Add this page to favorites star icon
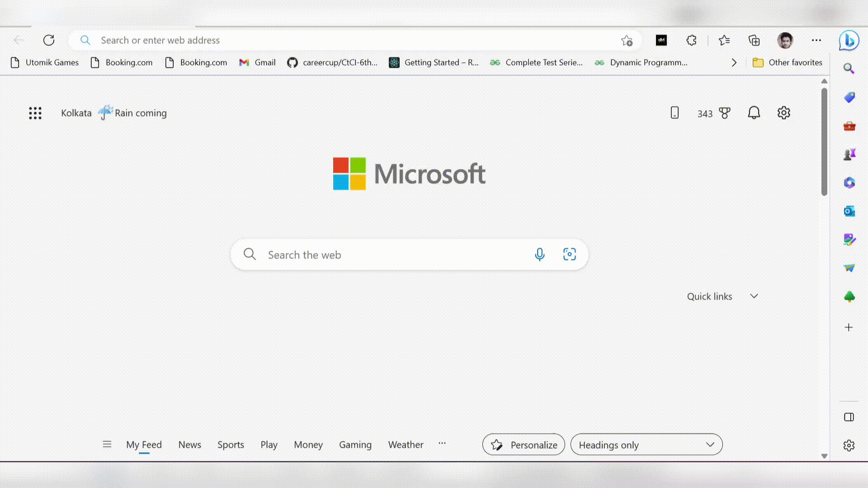Viewport: 868px width, 488px height. click(x=627, y=40)
